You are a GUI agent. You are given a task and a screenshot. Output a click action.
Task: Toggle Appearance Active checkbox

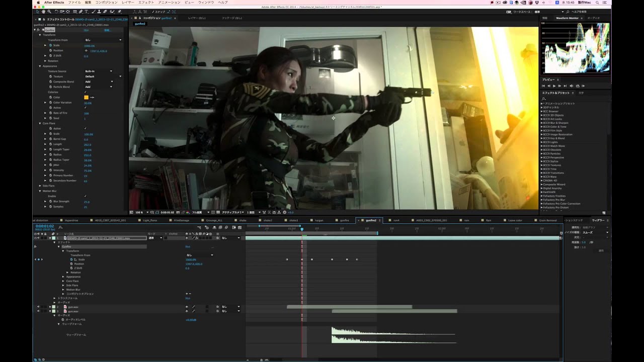[x=86, y=108]
